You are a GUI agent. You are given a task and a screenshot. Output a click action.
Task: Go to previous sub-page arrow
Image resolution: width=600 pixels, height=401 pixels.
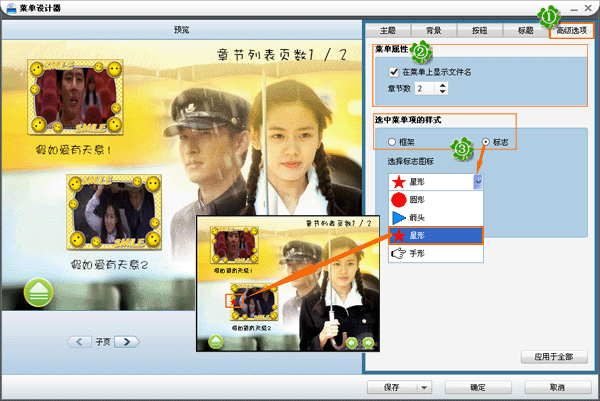coord(80,342)
